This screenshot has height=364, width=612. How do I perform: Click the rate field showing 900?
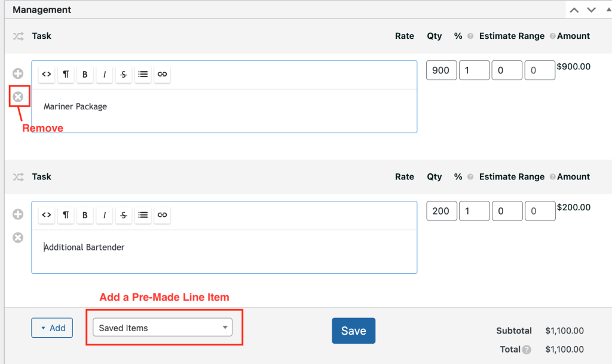[441, 71]
